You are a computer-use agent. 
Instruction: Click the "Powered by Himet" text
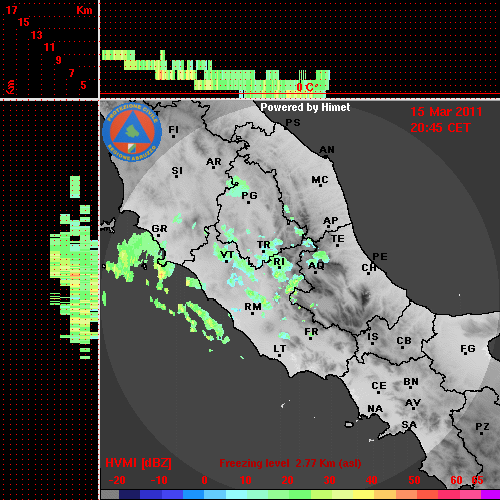[305, 107]
